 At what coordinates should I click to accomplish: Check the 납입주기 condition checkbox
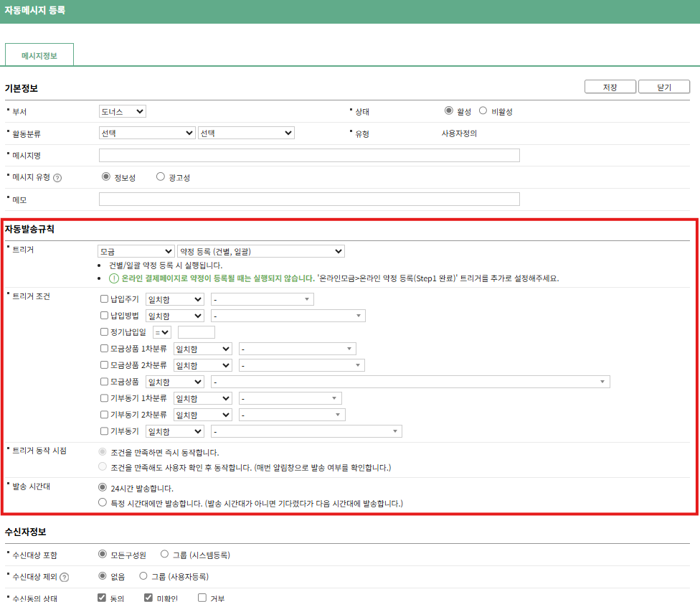pos(104,298)
